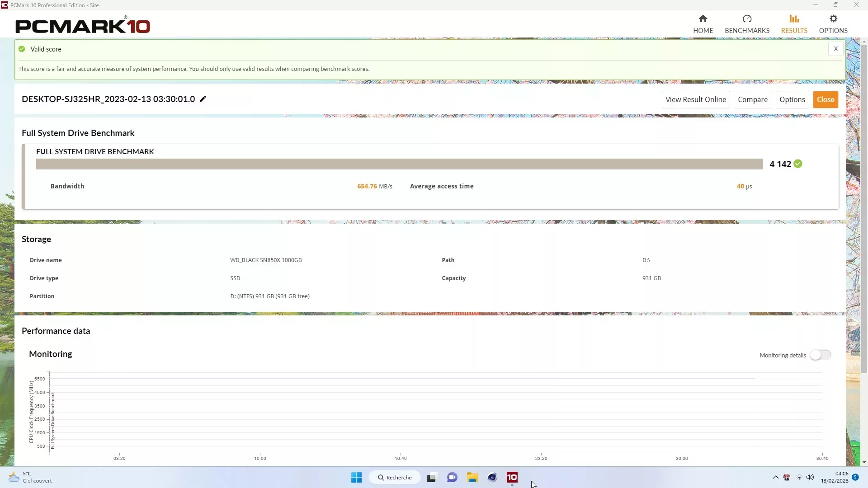Screen dimensions: 868x488
Task: Open File Explorer from the taskbar
Action: tap(472, 477)
